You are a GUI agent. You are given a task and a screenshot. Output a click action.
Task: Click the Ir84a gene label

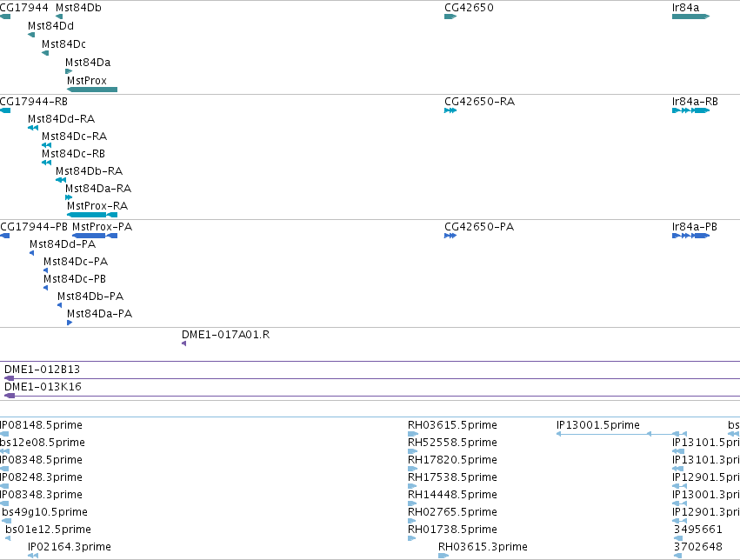pyautogui.click(x=686, y=8)
